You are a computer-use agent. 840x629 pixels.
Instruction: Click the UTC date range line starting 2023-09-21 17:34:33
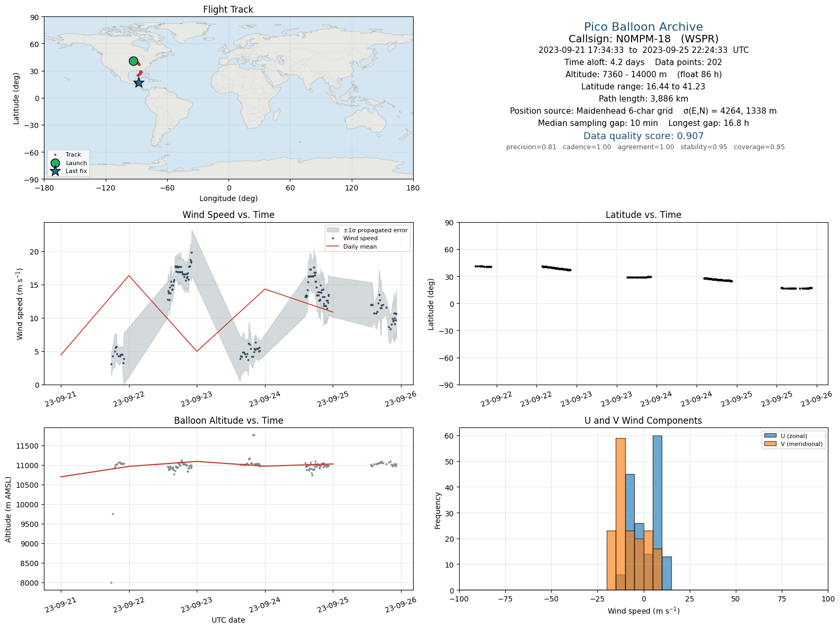tap(643, 50)
